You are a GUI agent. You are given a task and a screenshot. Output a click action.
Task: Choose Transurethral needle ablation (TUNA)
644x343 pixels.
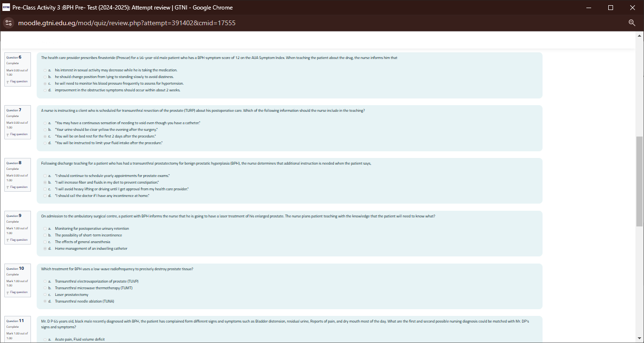[x=45, y=301]
